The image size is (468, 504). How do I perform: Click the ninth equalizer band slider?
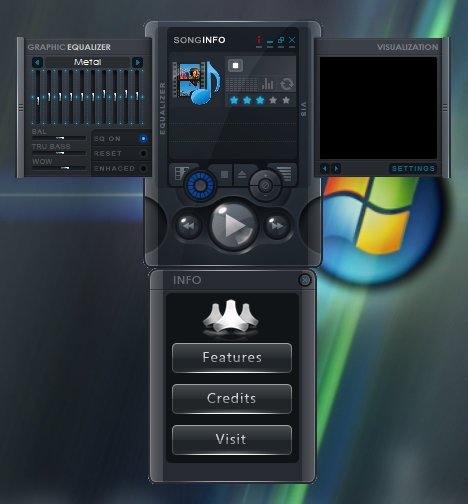pyautogui.click(x=126, y=97)
